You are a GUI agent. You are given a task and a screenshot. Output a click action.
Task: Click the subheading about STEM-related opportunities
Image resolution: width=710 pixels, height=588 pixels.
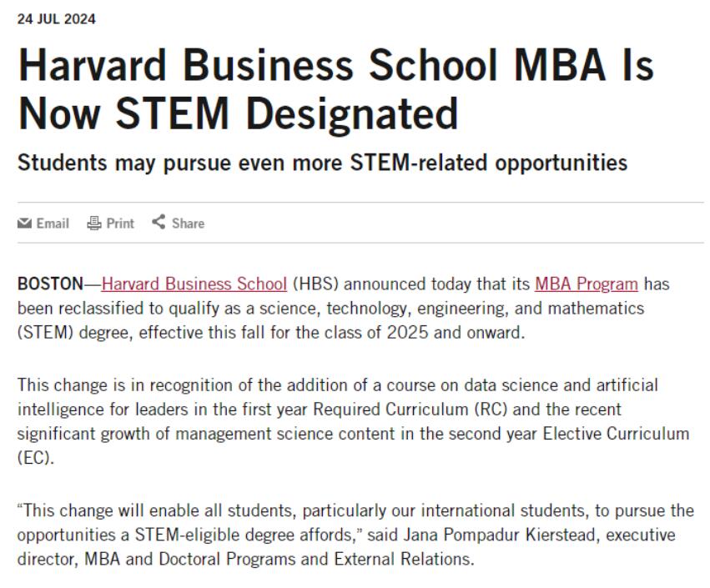322,163
